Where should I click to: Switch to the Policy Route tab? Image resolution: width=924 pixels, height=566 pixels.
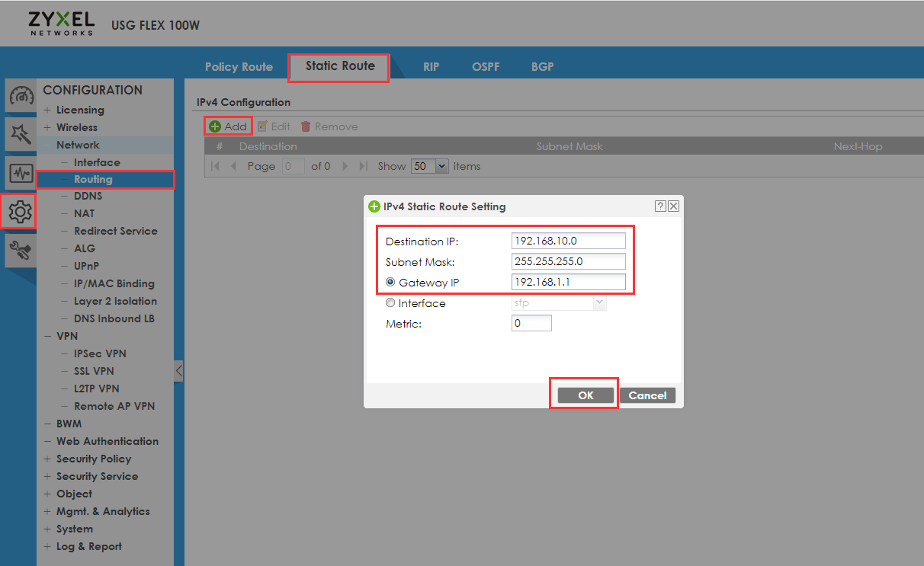point(239,66)
